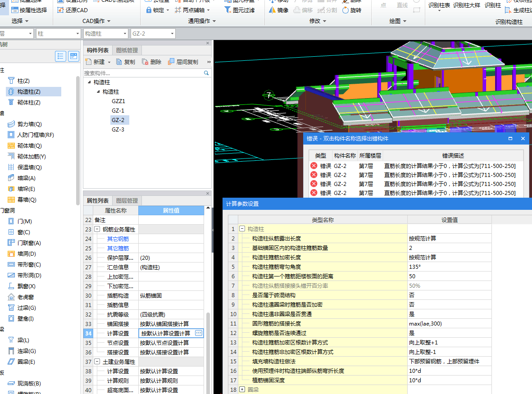Collapse 土建业务属性 group

[97, 362]
